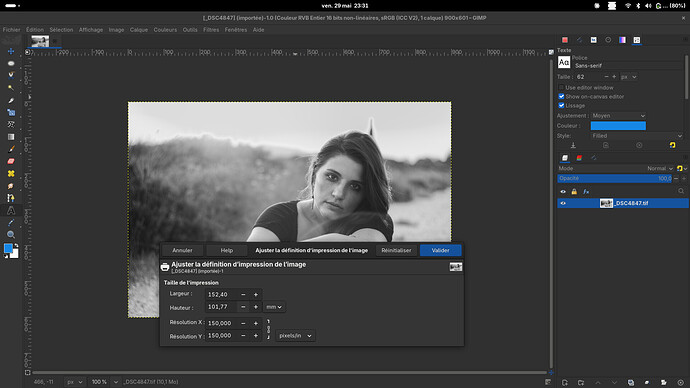
Task: Select the _DSC4847.tif layer thumbnail
Action: [x=606, y=203]
